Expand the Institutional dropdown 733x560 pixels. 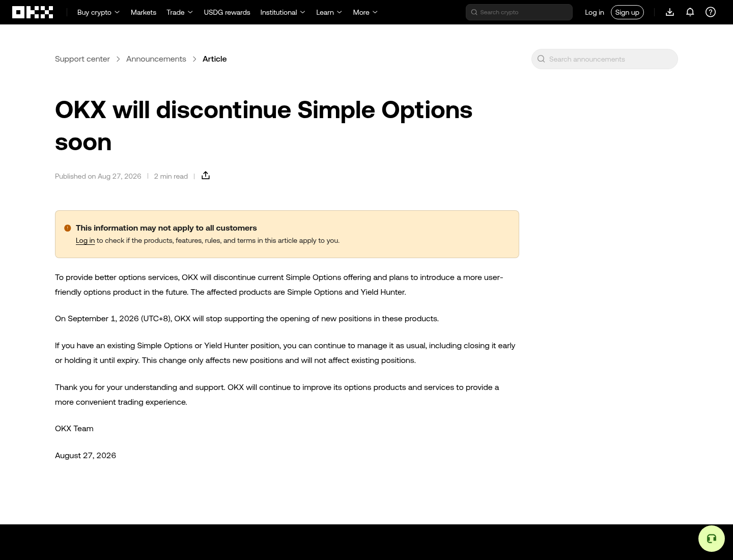click(x=283, y=12)
